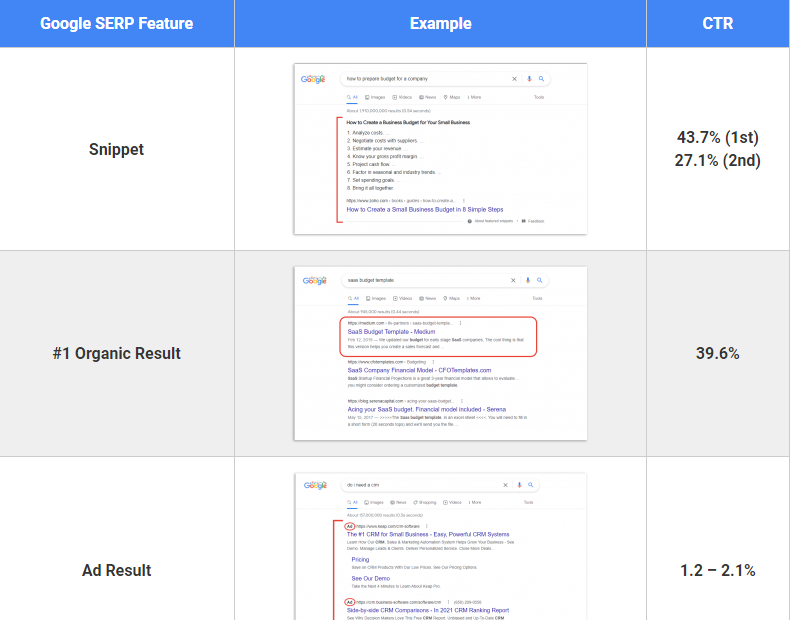Select News tab in 'saas budget template' search
790x620 pixels.
pyautogui.click(x=428, y=298)
